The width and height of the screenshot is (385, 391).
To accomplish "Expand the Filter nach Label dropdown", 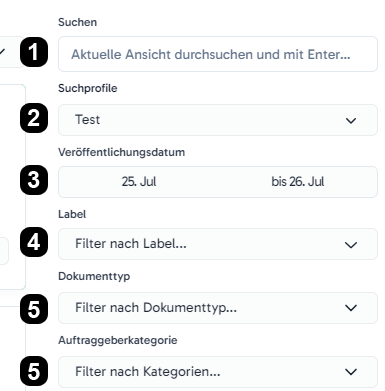I will tap(218, 244).
